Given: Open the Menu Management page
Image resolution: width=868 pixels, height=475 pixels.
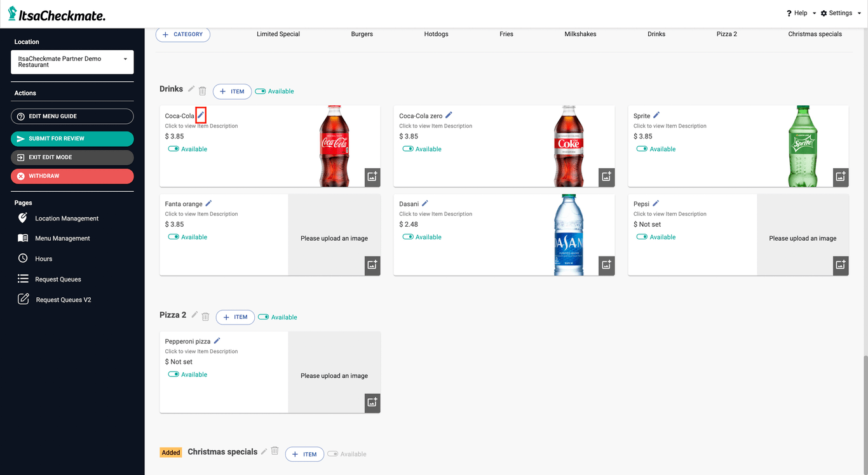Looking at the screenshot, I should coord(62,238).
